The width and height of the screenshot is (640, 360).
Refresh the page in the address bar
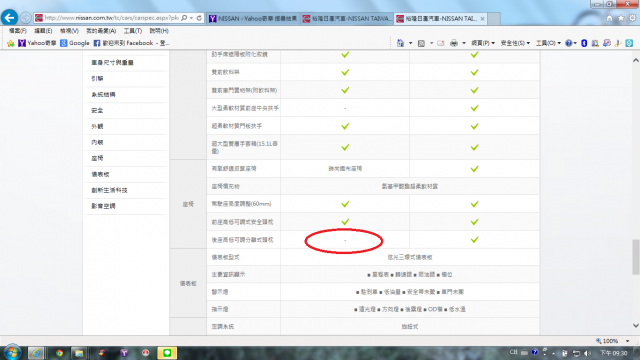coord(199,18)
